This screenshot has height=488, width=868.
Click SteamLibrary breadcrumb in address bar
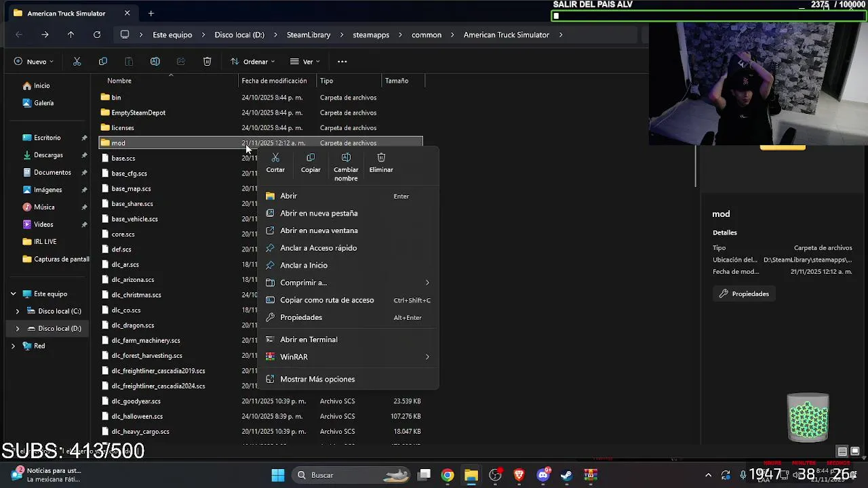pyautogui.click(x=309, y=35)
